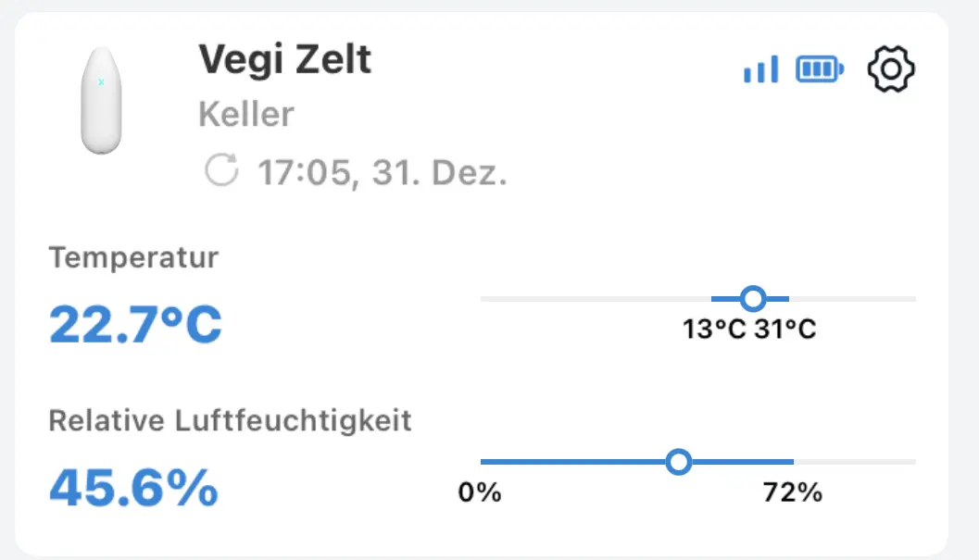Click the battery level icon
The image size is (979, 560).
point(820,69)
